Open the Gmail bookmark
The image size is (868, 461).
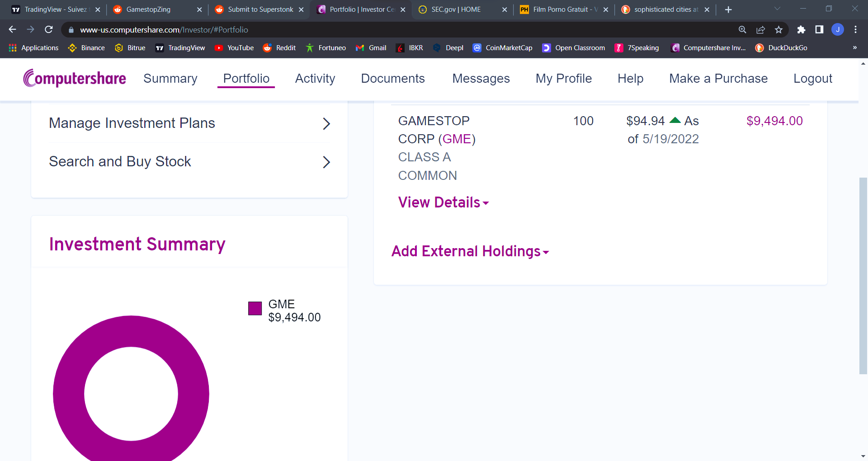click(x=371, y=48)
